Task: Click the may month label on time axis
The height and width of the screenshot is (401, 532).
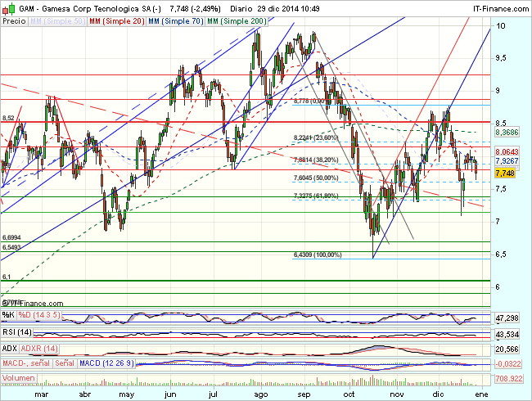Action: 127,394
